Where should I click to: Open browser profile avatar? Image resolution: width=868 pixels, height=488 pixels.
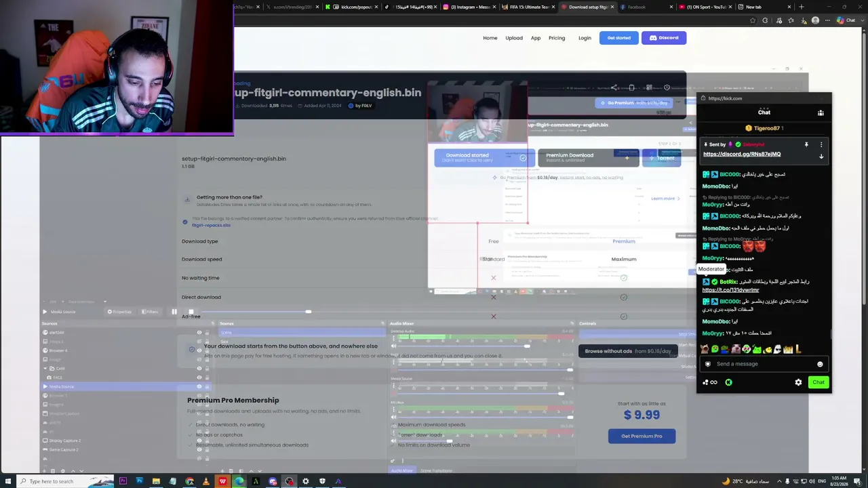815,20
